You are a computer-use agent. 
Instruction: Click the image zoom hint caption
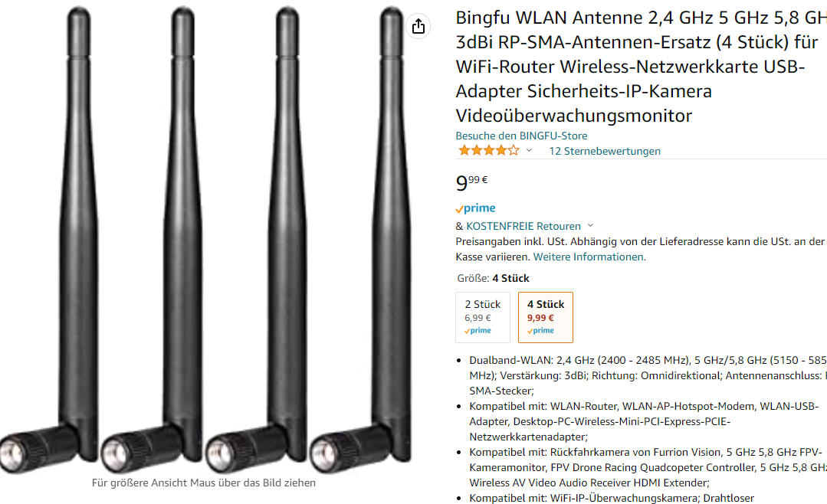[x=204, y=483]
